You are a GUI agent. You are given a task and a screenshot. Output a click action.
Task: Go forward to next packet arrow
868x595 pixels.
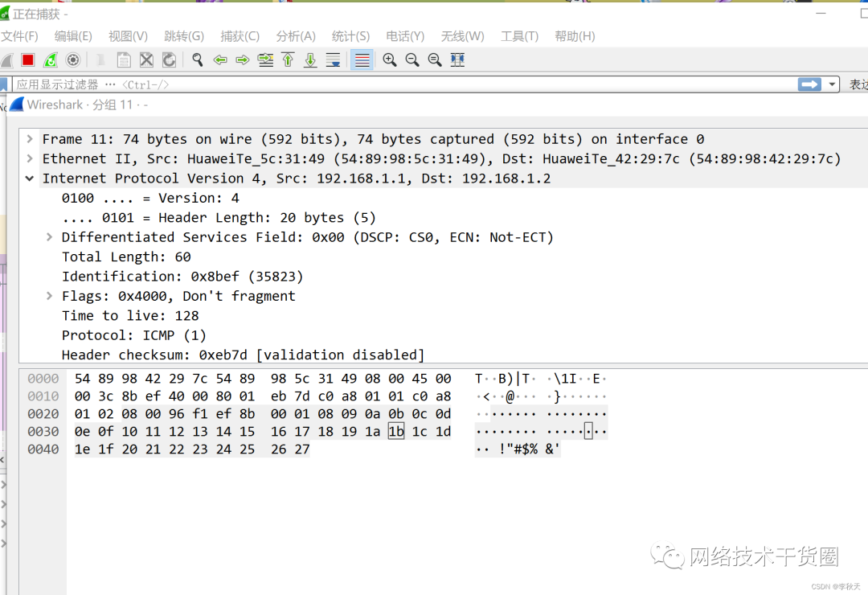coord(243,59)
